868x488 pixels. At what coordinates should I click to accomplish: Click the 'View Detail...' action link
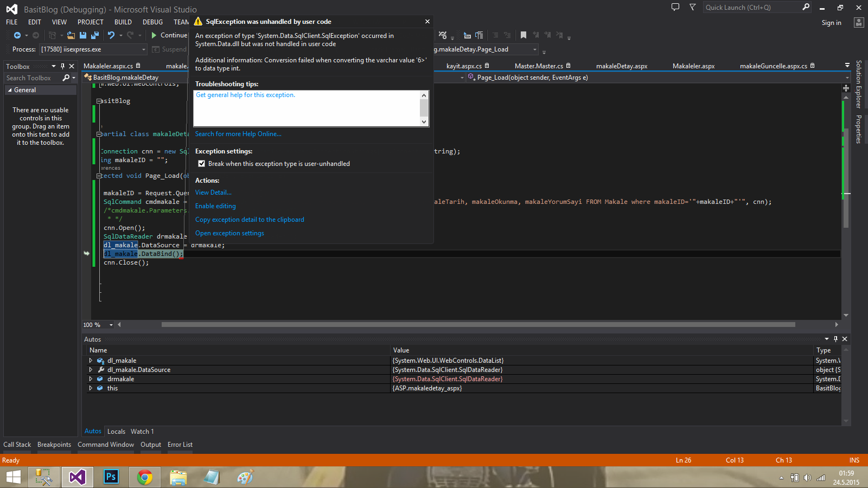tap(213, 192)
